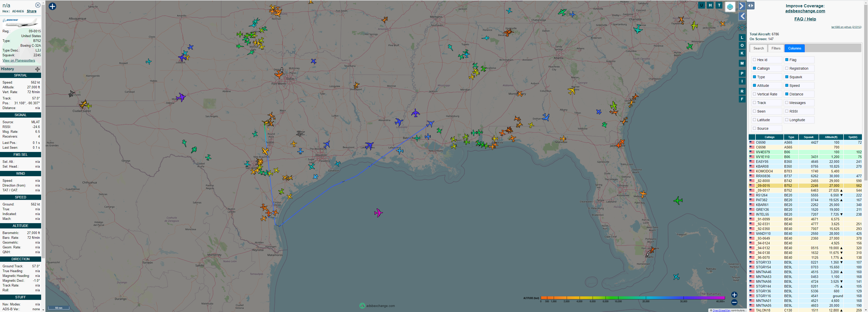The width and height of the screenshot is (868, 312).
Task: Click the altitude color legend bar
Action: [633, 298]
